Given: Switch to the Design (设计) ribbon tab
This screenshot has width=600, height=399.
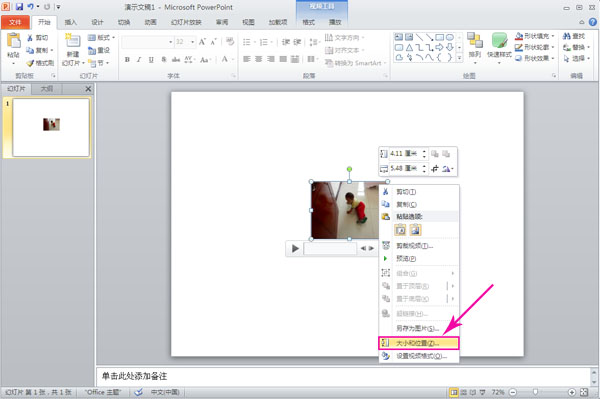Looking at the screenshot, I should point(97,22).
